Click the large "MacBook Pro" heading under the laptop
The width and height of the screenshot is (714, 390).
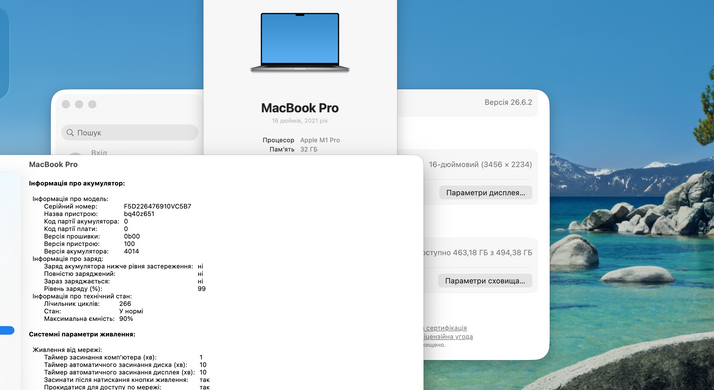point(300,108)
